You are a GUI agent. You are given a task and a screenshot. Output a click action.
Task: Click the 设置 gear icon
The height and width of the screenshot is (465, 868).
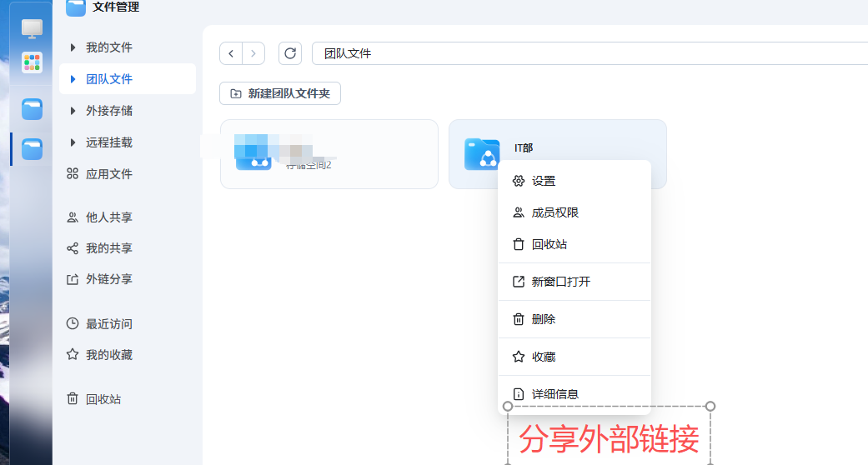coord(518,181)
